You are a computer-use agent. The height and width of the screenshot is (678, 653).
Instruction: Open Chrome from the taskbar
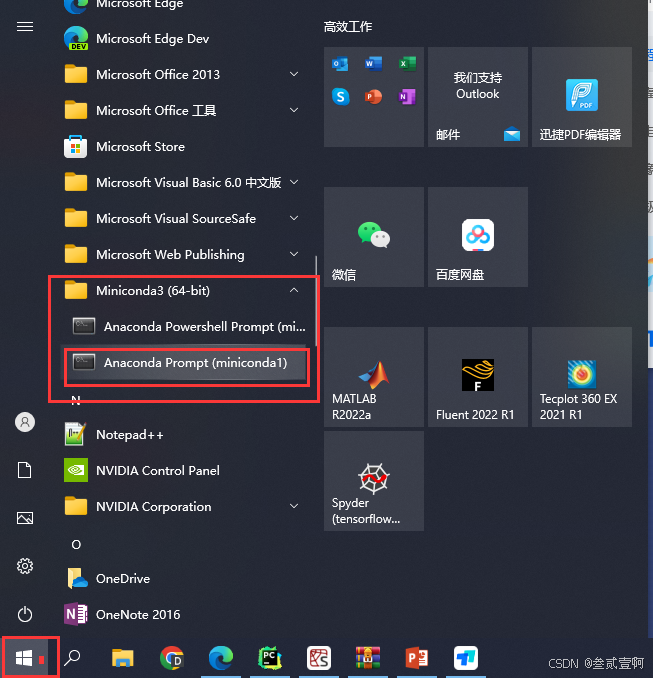tap(172, 658)
